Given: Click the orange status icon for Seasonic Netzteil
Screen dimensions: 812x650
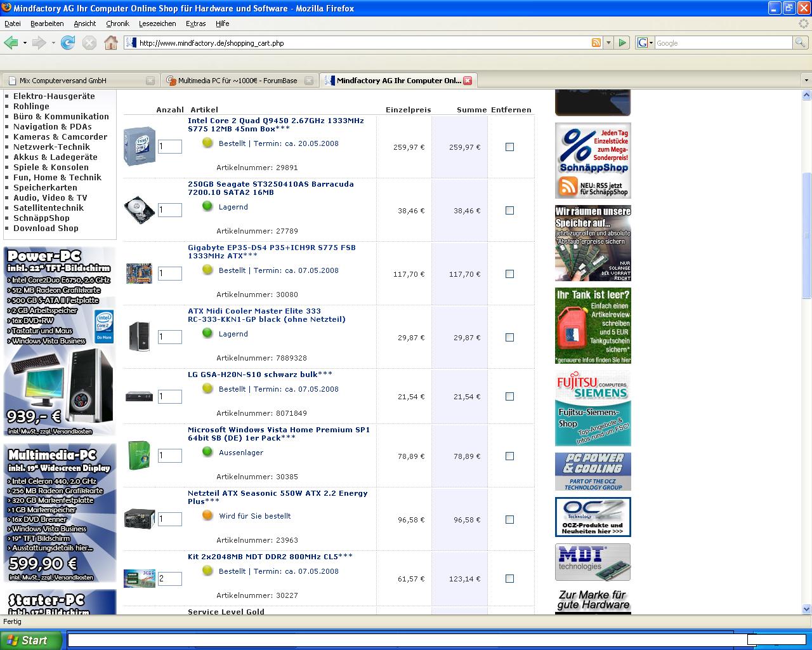Looking at the screenshot, I should pos(207,515).
